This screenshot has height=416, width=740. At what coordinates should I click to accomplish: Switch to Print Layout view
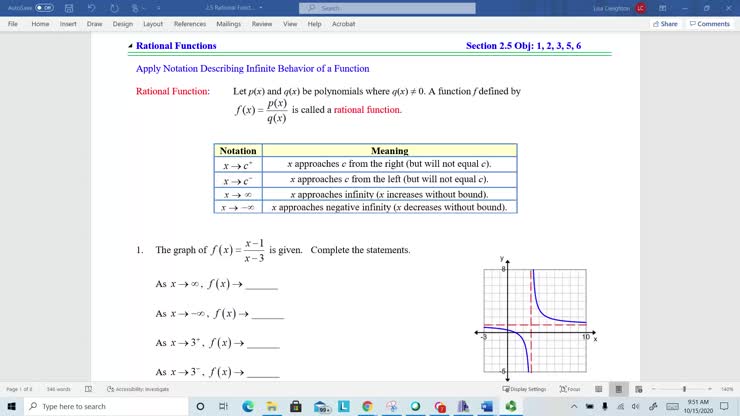(x=621, y=389)
